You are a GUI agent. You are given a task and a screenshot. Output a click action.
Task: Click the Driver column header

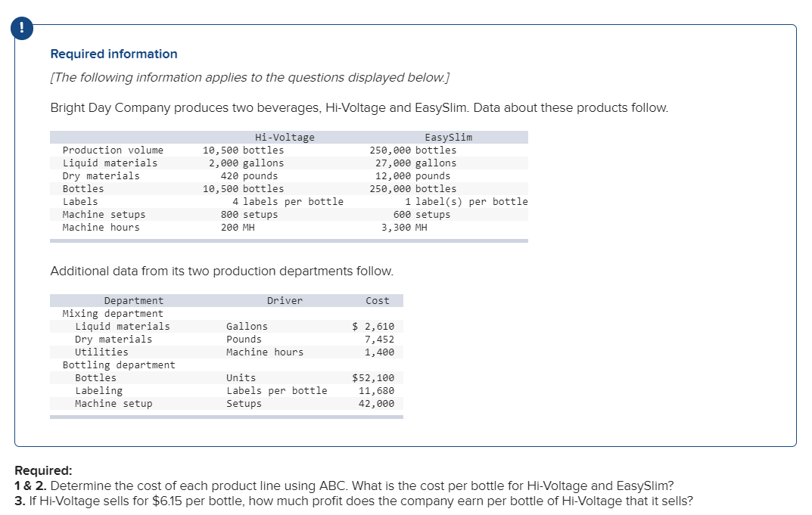(285, 300)
